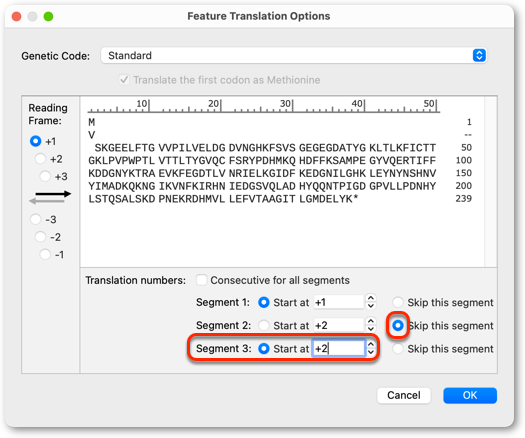Click Segment 3 start value stepper
The height and width of the screenshot is (438, 525).
point(371,348)
